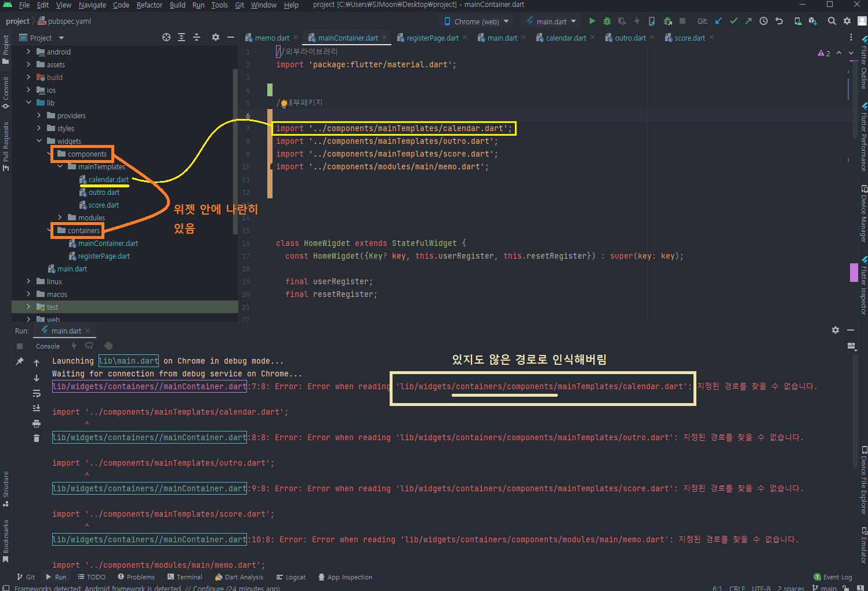This screenshot has width=868, height=591.
Task: Expand the android folder in tree
Action: tap(28, 52)
